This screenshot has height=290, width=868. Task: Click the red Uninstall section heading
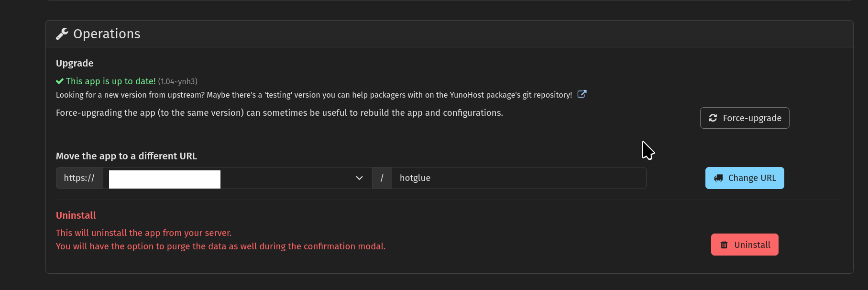coord(76,215)
